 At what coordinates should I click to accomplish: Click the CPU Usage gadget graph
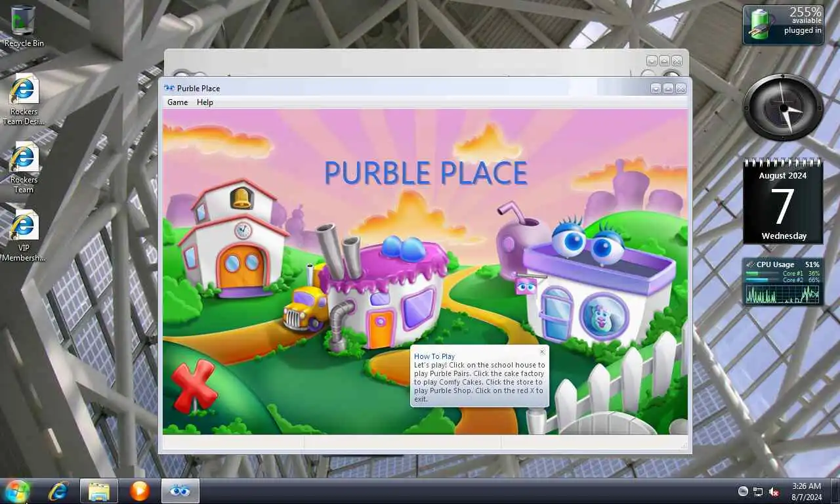(x=783, y=294)
